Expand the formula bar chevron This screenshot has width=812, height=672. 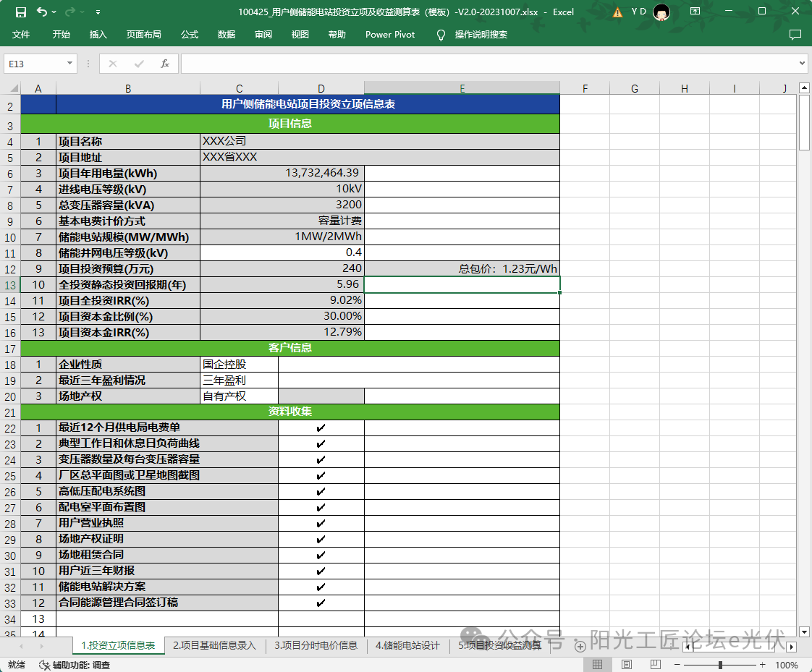click(x=801, y=64)
